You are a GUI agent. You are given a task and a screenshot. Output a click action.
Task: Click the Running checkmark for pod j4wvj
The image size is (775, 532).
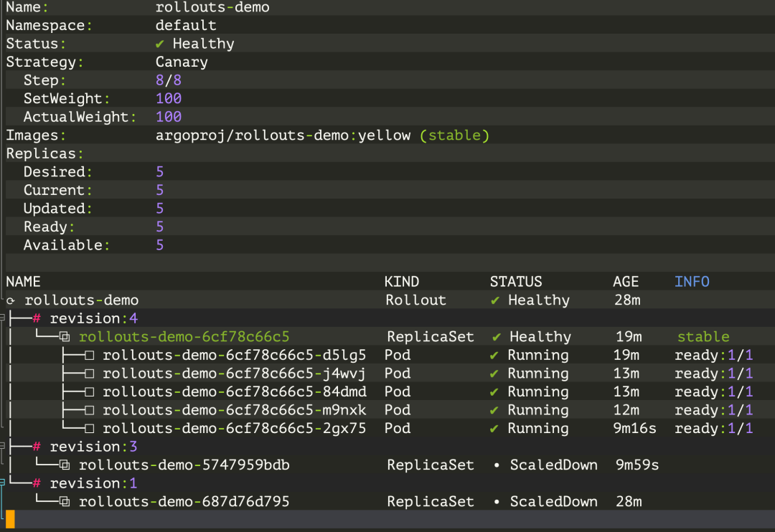pos(494,374)
